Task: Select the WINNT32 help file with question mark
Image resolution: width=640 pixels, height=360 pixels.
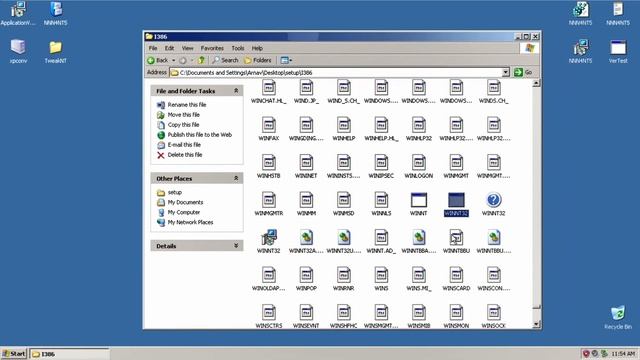Action: (493, 200)
